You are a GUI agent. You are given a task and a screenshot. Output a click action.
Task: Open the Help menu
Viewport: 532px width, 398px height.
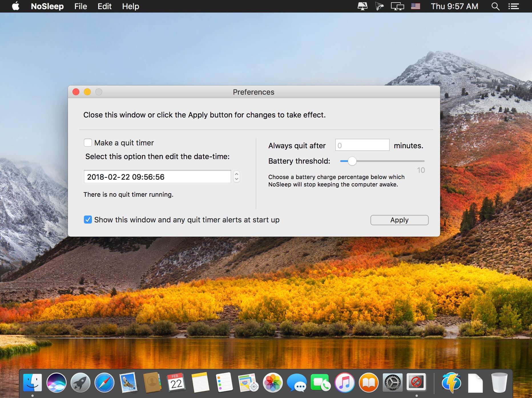click(x=130, y=6)
